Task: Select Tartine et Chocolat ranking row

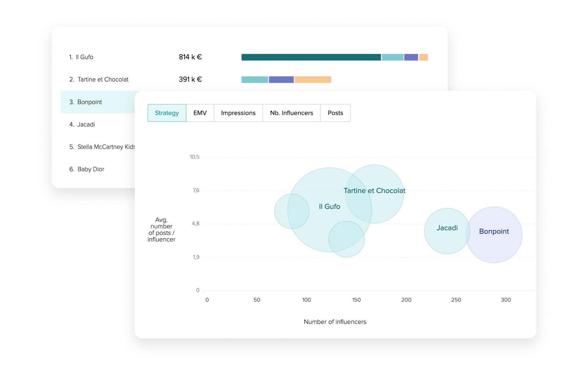Action: (x=103, y=79)
